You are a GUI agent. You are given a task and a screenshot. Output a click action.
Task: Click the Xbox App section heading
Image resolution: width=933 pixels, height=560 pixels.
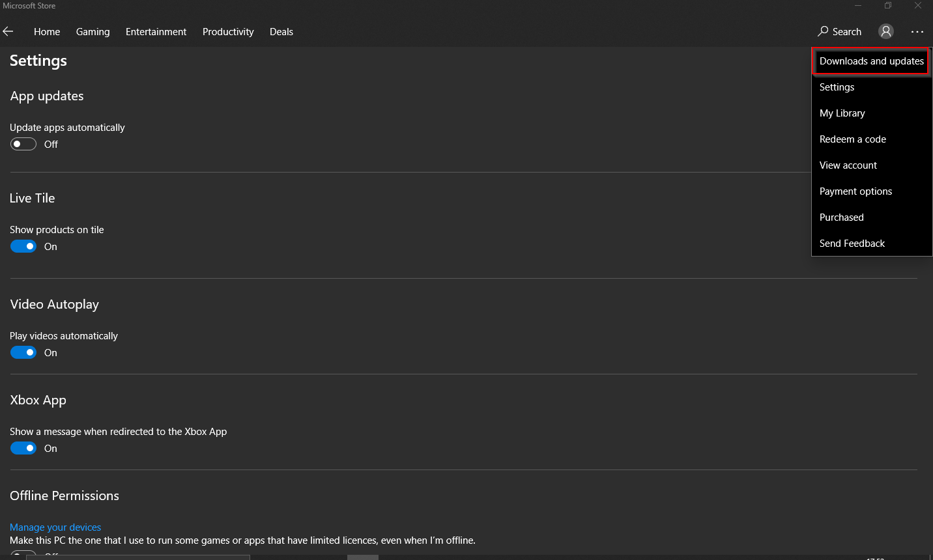point(38,400)
